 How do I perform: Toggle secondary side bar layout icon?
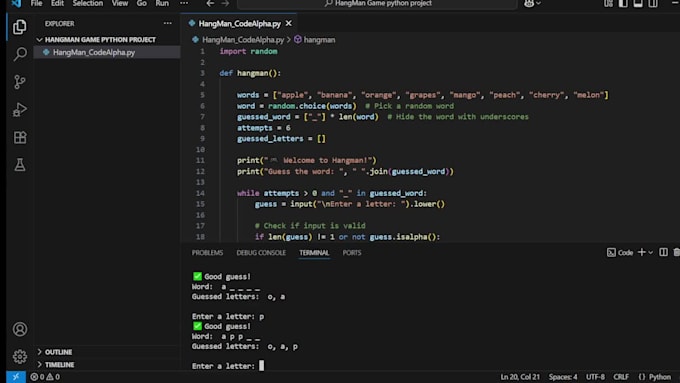653,3
